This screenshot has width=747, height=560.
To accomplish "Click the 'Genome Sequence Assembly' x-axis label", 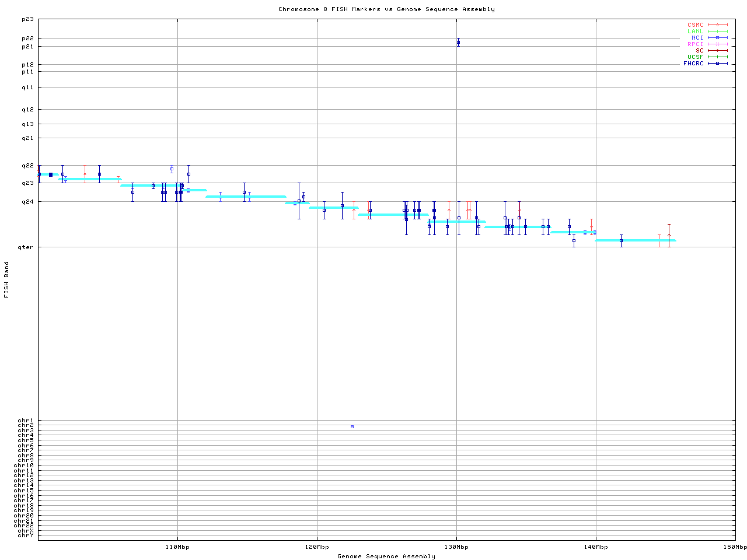I will [x=386, y=556].
